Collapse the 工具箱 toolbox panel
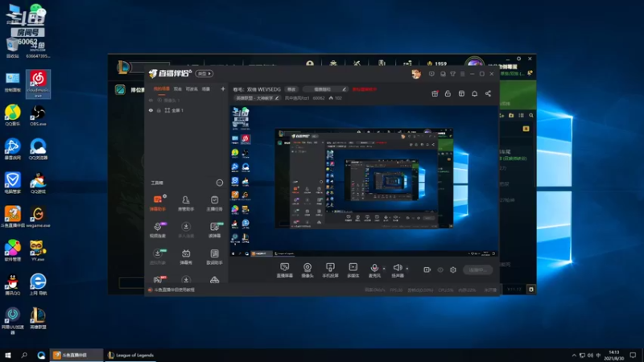 [219, 183]
